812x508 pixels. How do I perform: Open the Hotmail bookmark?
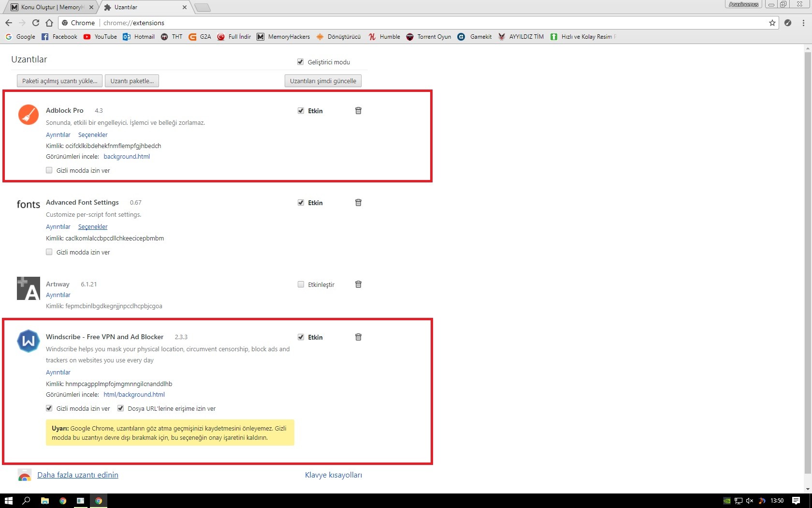pyautogui.click(x=139, y=37)
